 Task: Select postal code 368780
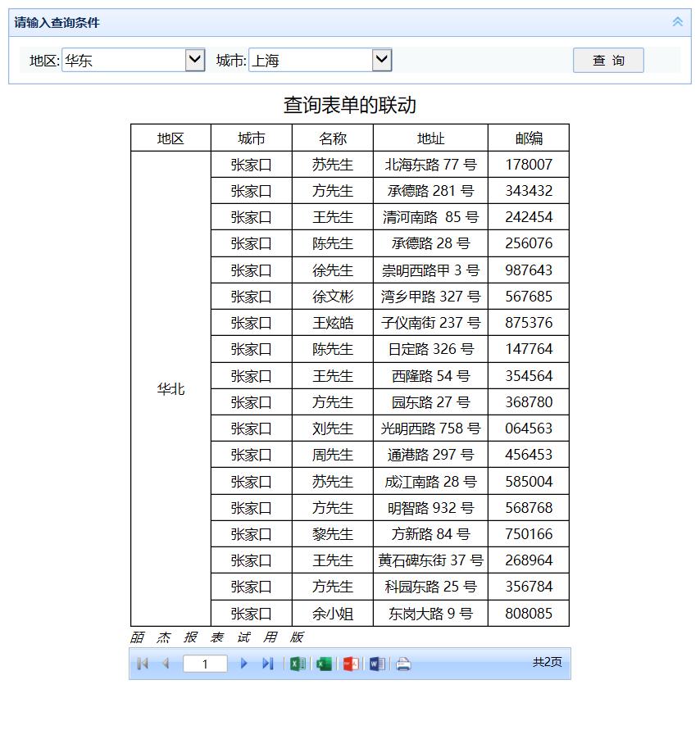(x=529, y=401)
